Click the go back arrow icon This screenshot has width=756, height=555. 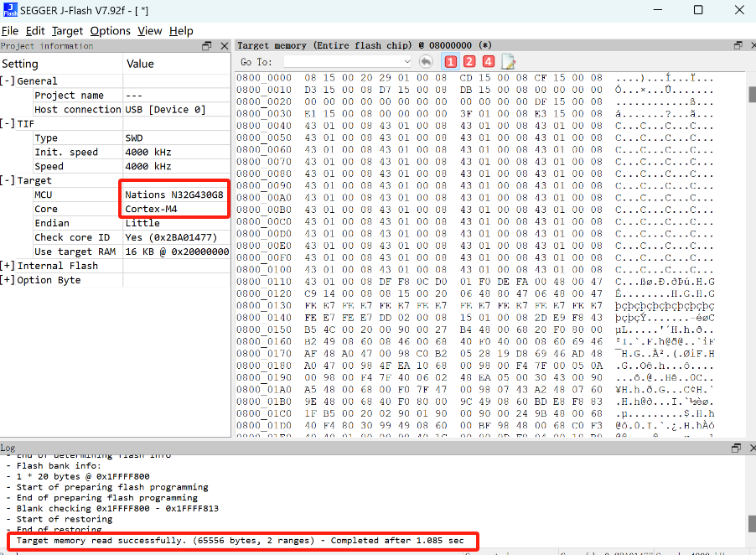point(426,62)
